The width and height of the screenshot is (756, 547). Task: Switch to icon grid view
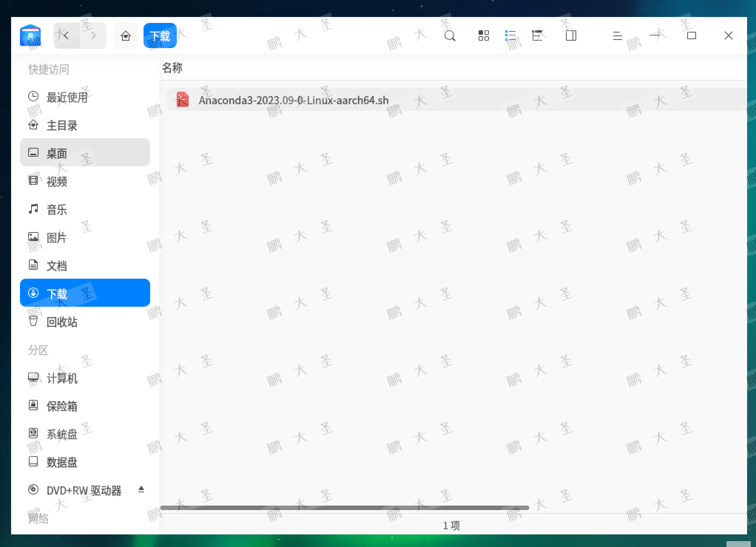(x=483, y=36)
